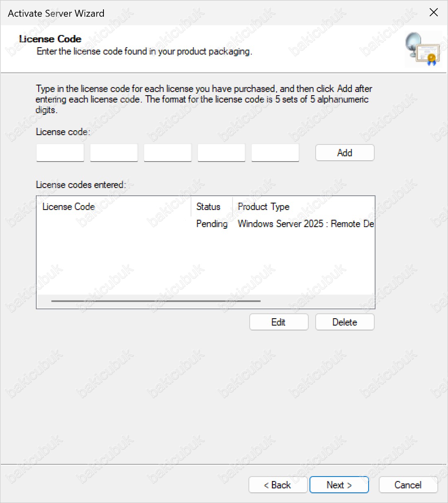Cancel the activation wizard
448x503 pixels.
click(x=408, y=485)
